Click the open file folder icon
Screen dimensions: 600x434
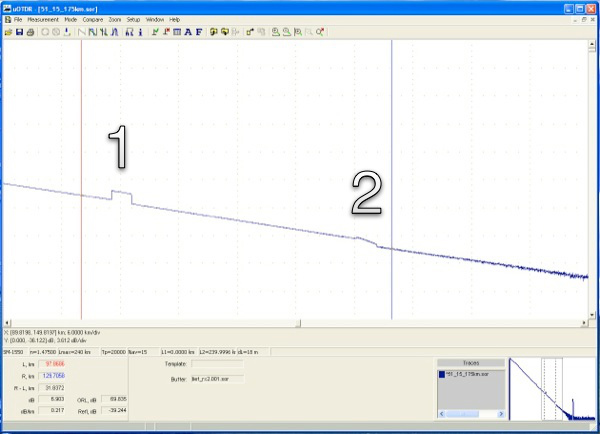tap(7, 32)
